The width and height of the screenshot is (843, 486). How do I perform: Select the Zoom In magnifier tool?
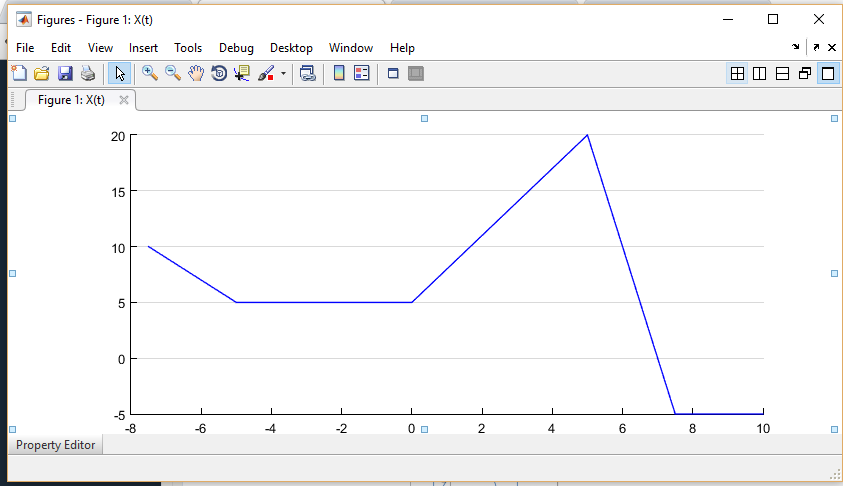[149, 73]
